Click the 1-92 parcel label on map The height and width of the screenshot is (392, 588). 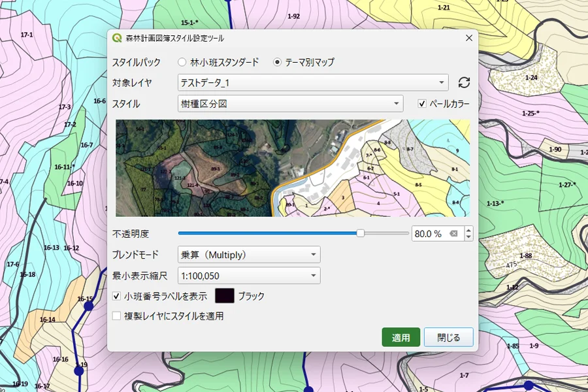(293, 16)
